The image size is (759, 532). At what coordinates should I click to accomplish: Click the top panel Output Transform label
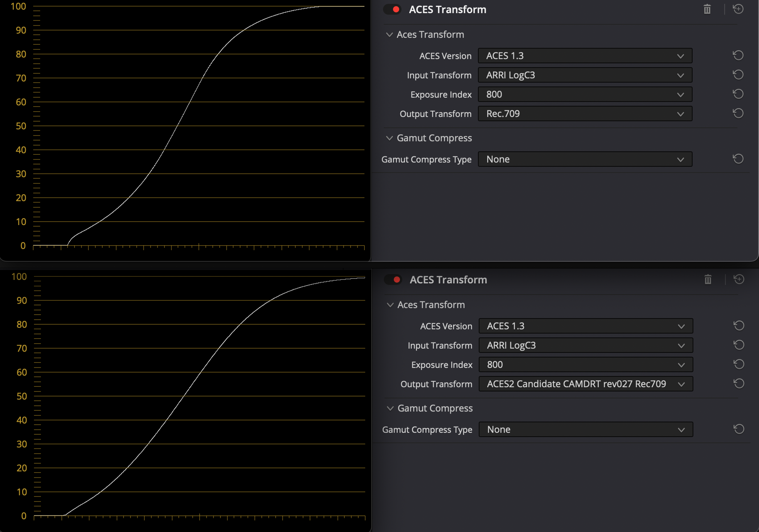coord(435,114)
